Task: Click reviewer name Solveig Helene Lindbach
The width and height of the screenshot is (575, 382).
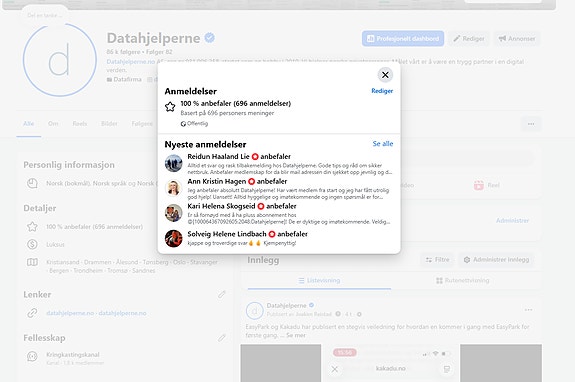Action: pos(227,234)
